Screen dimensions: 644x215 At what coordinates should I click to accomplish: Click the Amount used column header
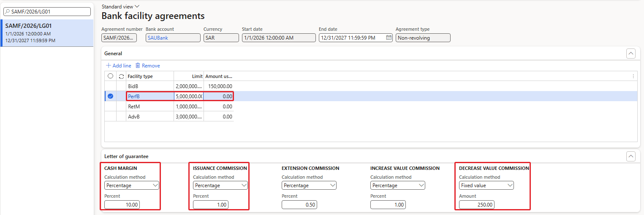click(x=219, y=76)
